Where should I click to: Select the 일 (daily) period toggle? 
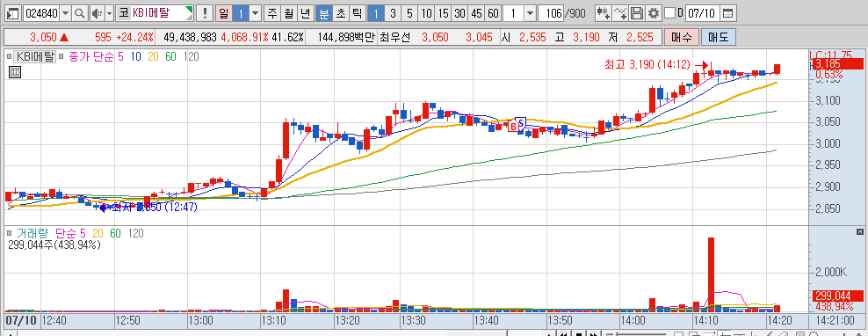223,12
